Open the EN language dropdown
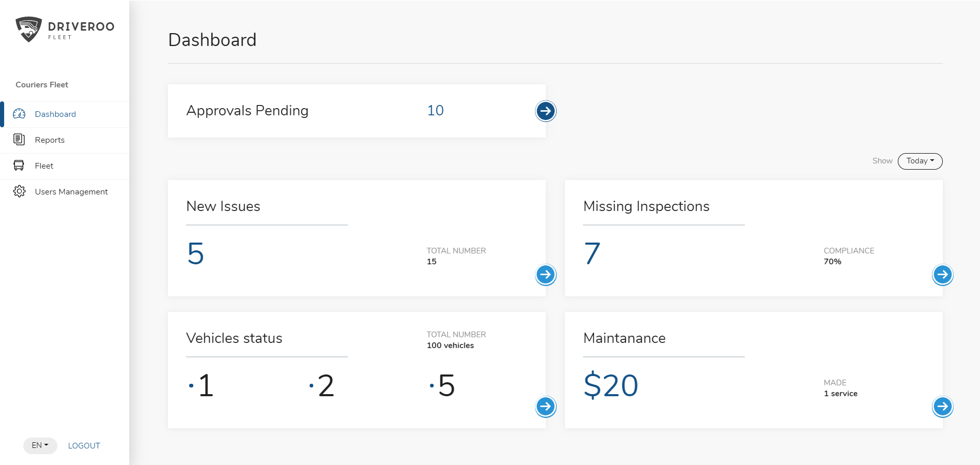The image size is (980, 465). [x=40, y=445]
